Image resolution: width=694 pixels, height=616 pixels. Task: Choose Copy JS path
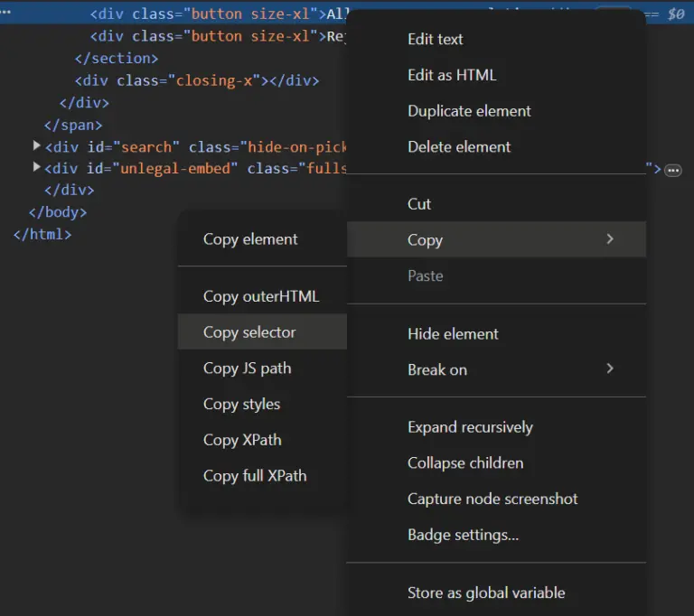[x=262, y=369]
